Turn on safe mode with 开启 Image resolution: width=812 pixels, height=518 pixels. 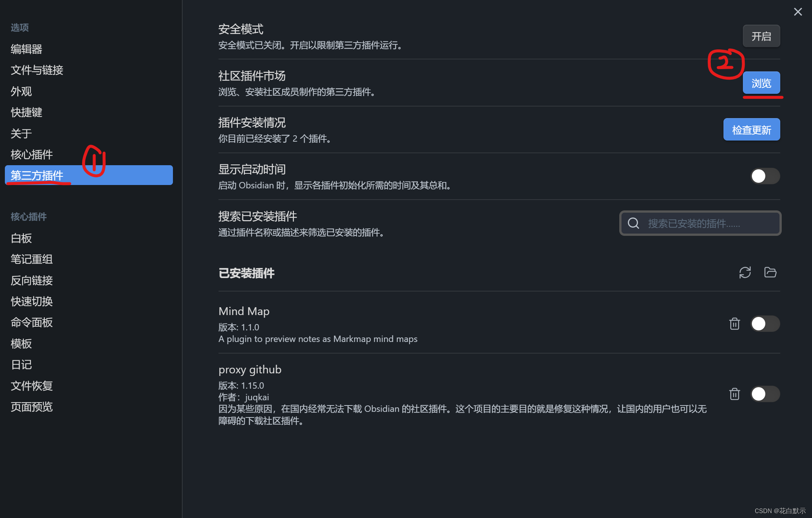(761, 36)
